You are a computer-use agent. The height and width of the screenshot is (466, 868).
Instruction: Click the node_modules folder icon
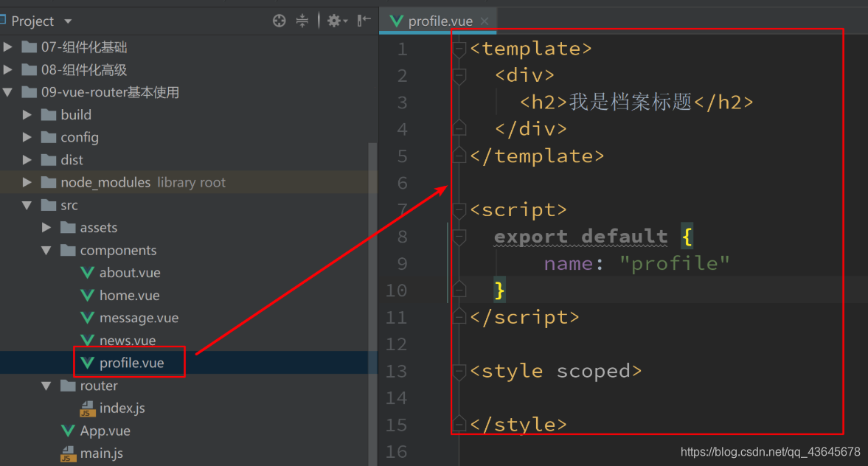coord(49,182)
